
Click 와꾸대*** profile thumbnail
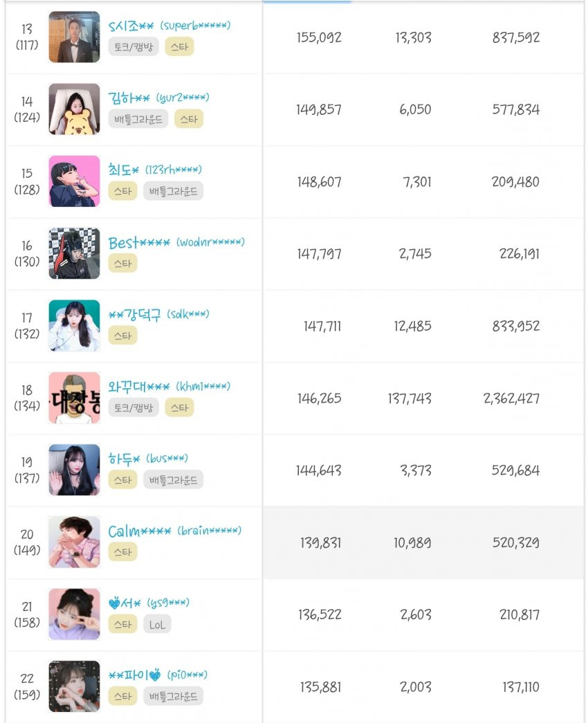(x=74, y=398)
